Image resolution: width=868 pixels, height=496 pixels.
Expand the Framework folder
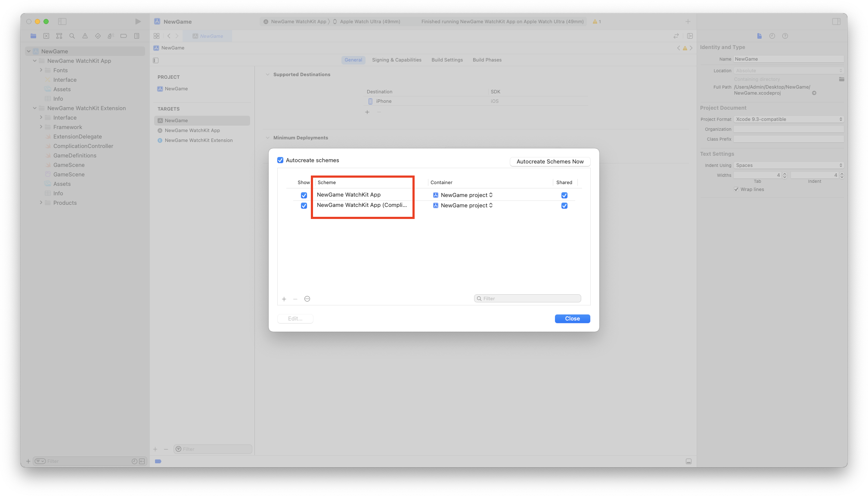click(x=41, y=127)
